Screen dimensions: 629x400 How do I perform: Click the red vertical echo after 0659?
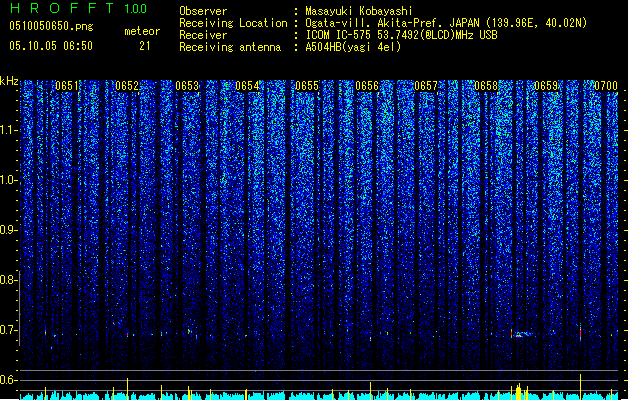tap(580, 333)
